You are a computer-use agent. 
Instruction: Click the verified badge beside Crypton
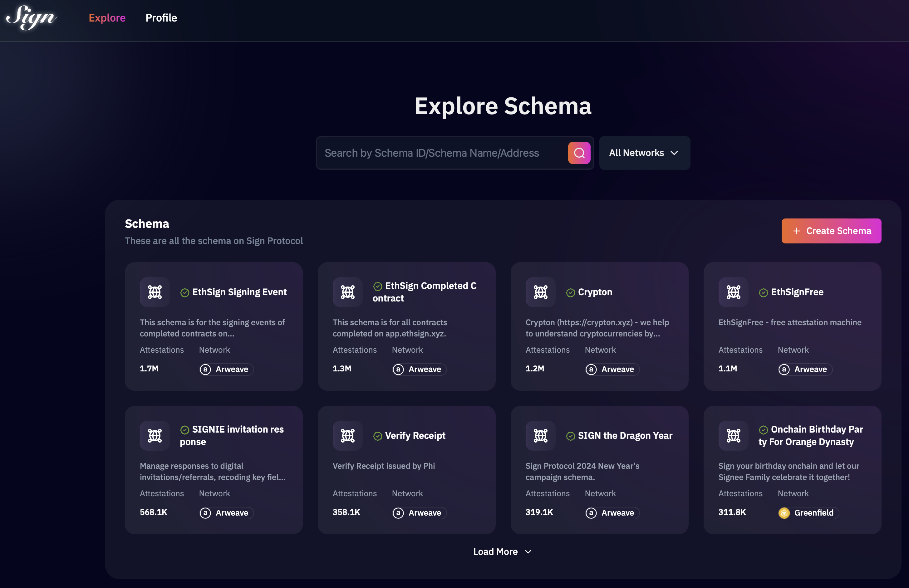click(570, 292)
